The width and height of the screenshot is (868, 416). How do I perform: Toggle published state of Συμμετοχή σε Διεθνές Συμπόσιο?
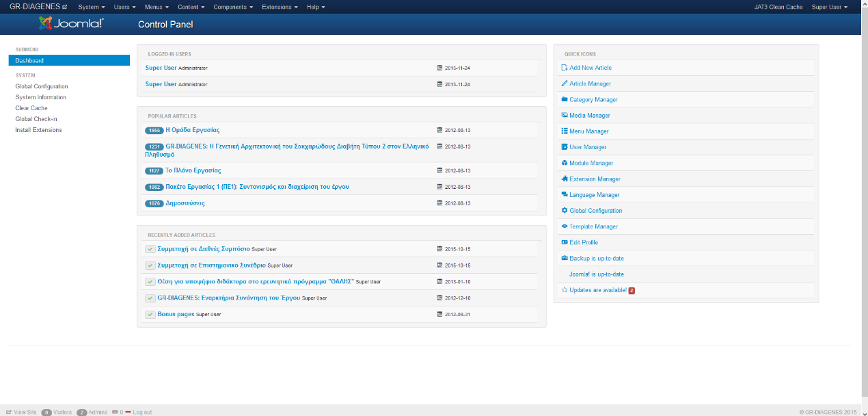click(x=150, y=249)
